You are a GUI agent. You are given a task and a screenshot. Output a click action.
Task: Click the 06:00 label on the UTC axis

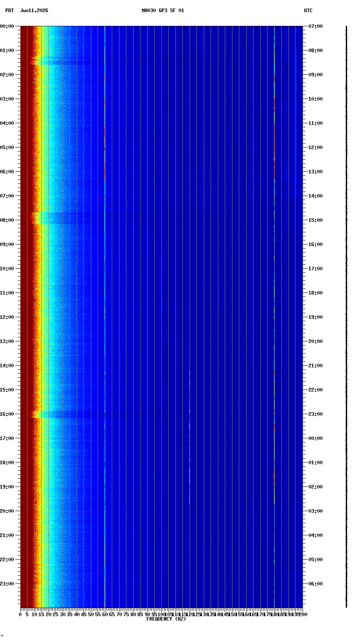point(316,584)
